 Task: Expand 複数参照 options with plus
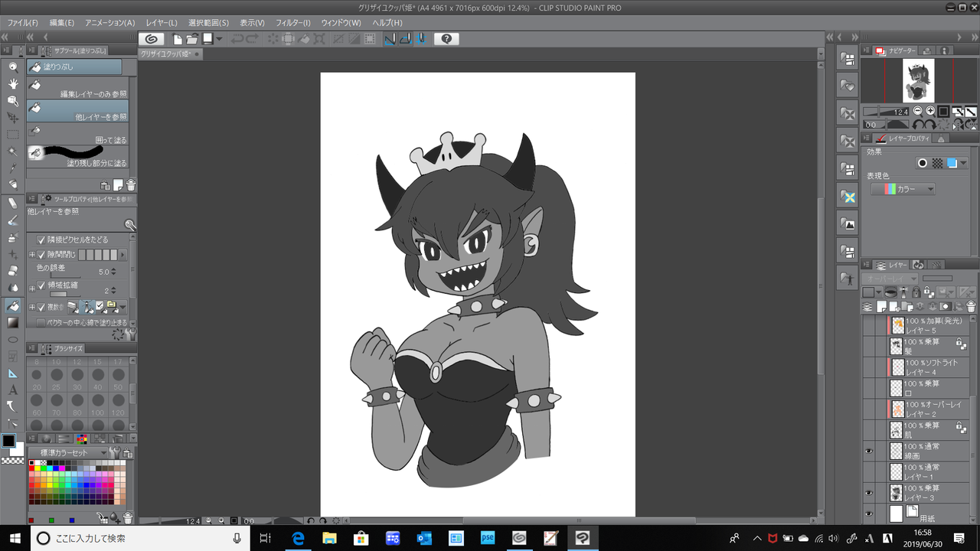pos(32,306)
